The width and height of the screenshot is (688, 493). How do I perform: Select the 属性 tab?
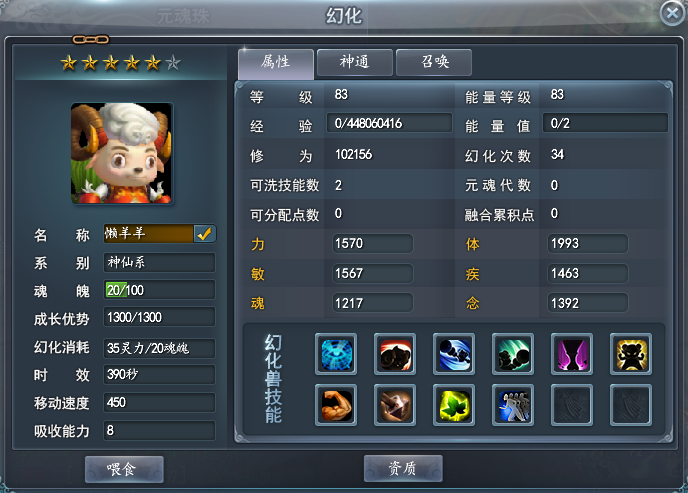point(276,63)
